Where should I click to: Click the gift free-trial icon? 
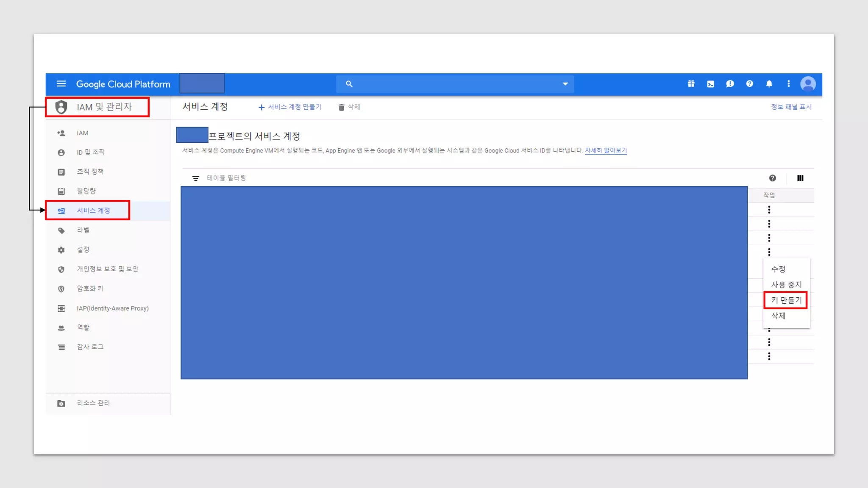pos(691,84)
